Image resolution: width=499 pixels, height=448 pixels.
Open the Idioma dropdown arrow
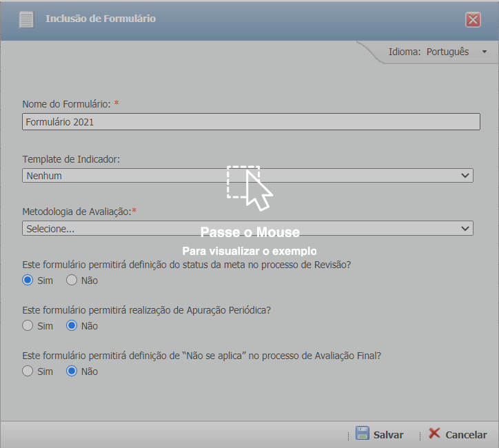[x=485, y=52]
